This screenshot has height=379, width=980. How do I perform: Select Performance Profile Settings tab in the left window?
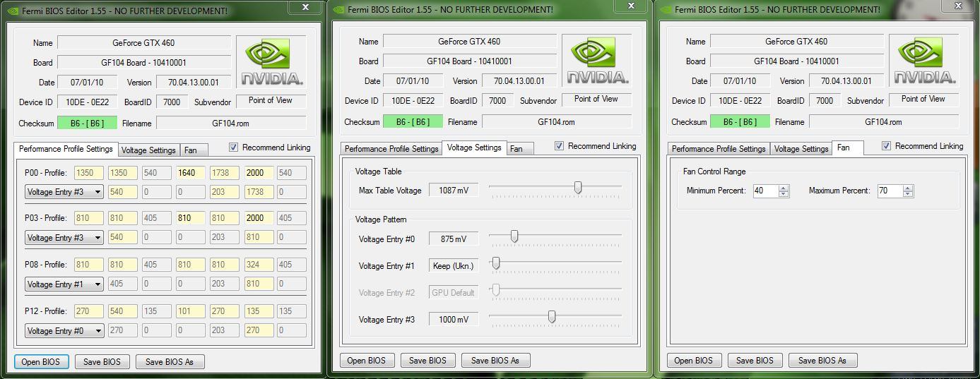coord(66,150)
